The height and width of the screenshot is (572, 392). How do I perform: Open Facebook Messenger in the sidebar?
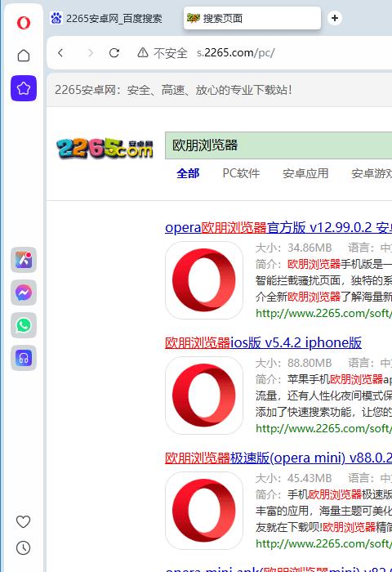coord(24,293)
